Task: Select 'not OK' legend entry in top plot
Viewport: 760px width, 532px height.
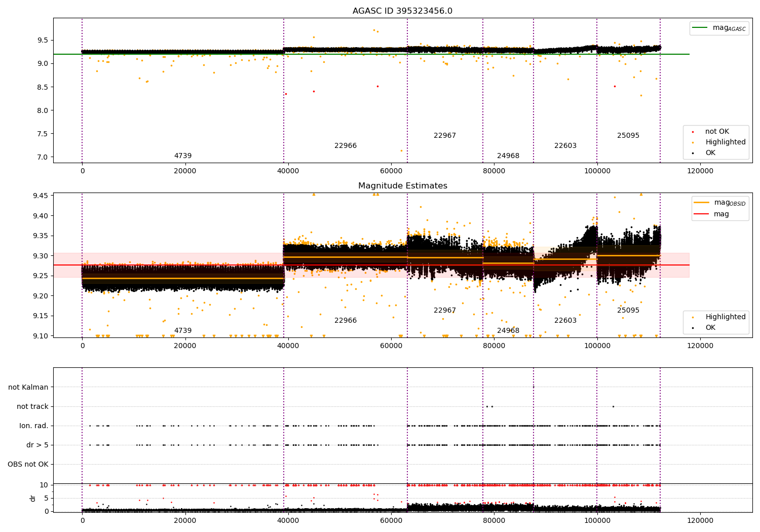Action: click(x=717, y=131)
